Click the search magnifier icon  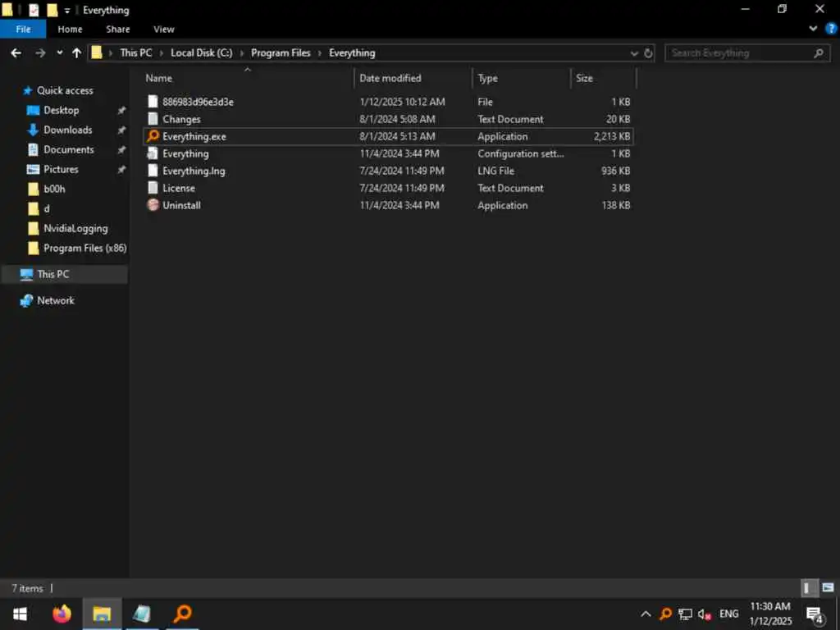point(819,52)
